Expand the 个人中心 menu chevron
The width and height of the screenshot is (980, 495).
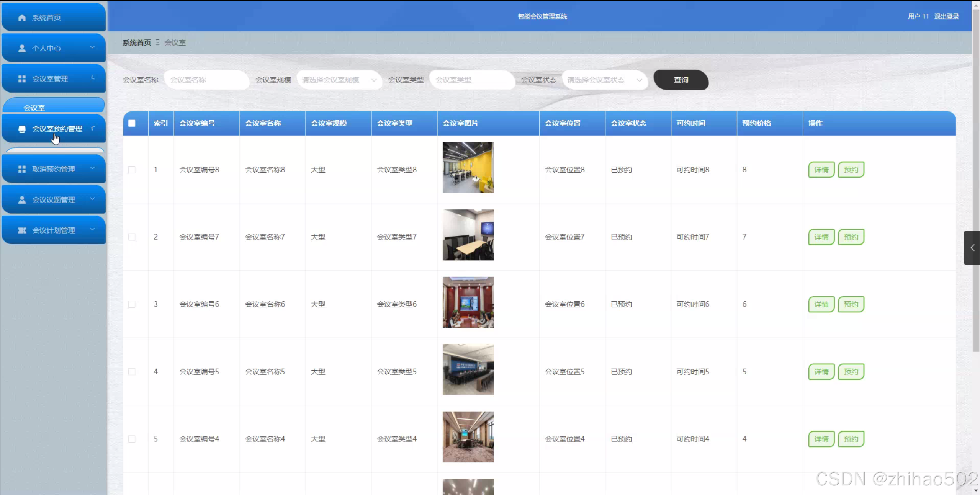92,47
